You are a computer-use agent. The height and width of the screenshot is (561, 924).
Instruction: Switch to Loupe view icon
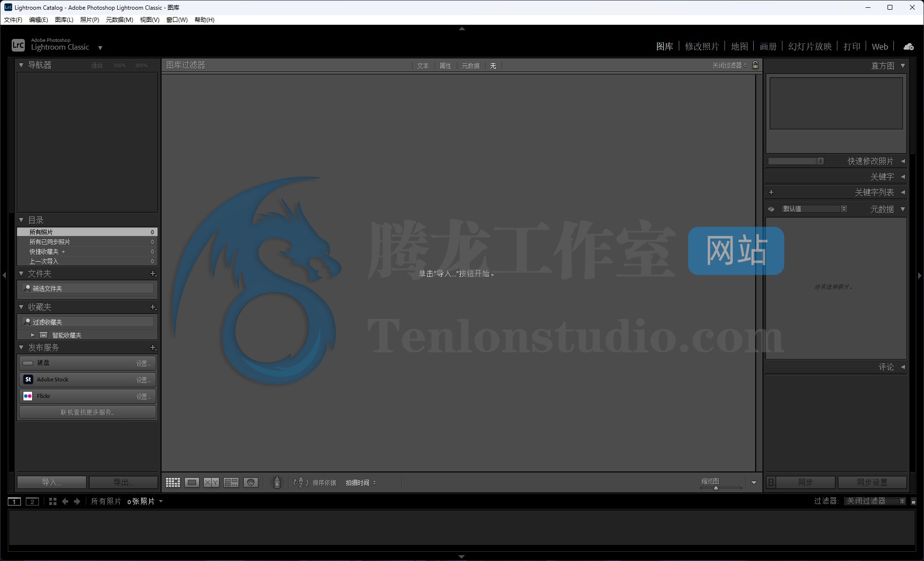192,483
